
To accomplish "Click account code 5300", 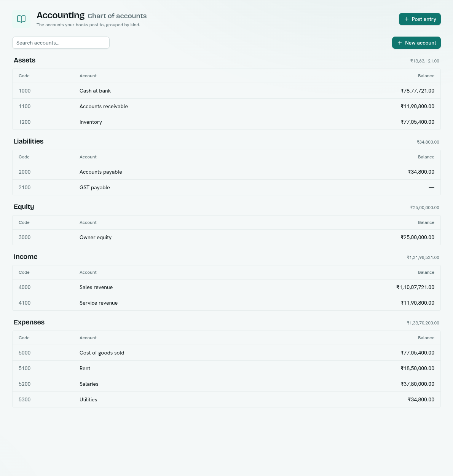I will tap(24, 399).
